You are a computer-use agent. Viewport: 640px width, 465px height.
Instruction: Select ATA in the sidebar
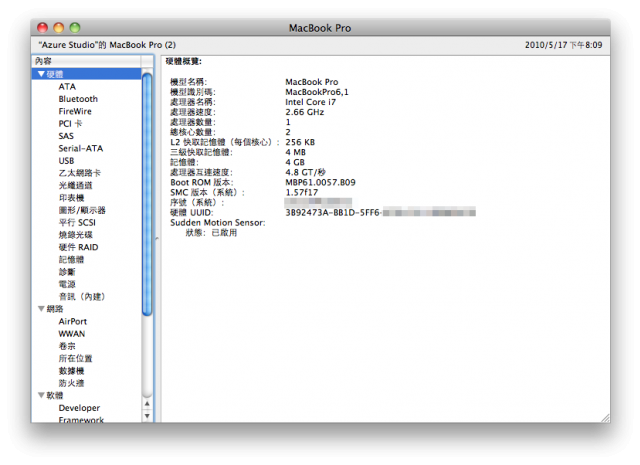pos(67,87)
